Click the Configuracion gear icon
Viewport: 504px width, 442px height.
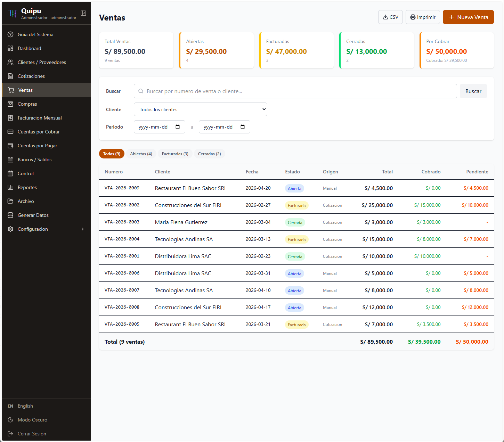click(x=10, y=229)
